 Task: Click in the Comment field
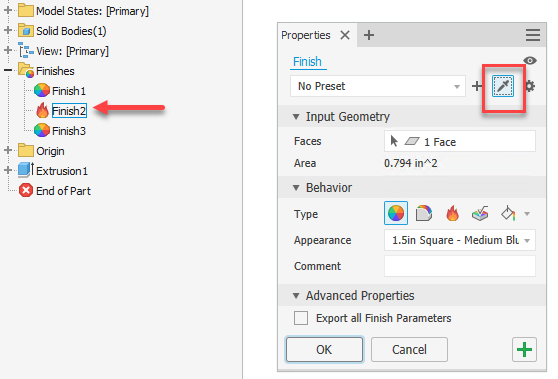459,266
